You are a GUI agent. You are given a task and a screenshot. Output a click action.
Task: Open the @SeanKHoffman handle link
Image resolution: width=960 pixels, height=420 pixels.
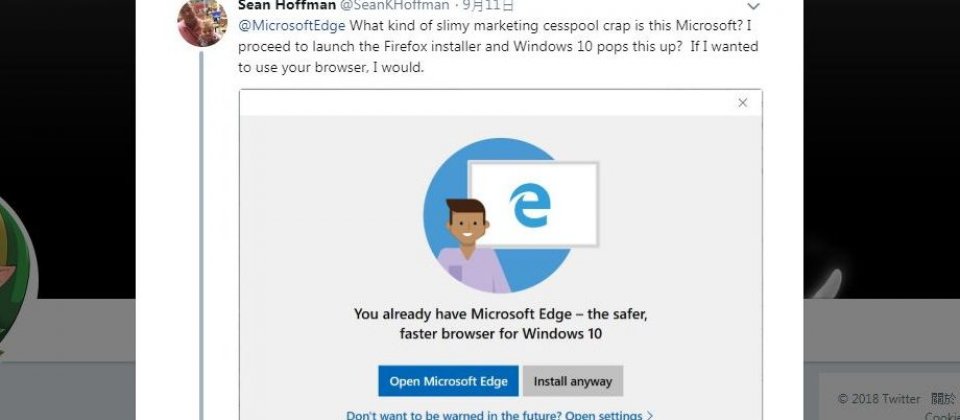click(x=394, y=6)
